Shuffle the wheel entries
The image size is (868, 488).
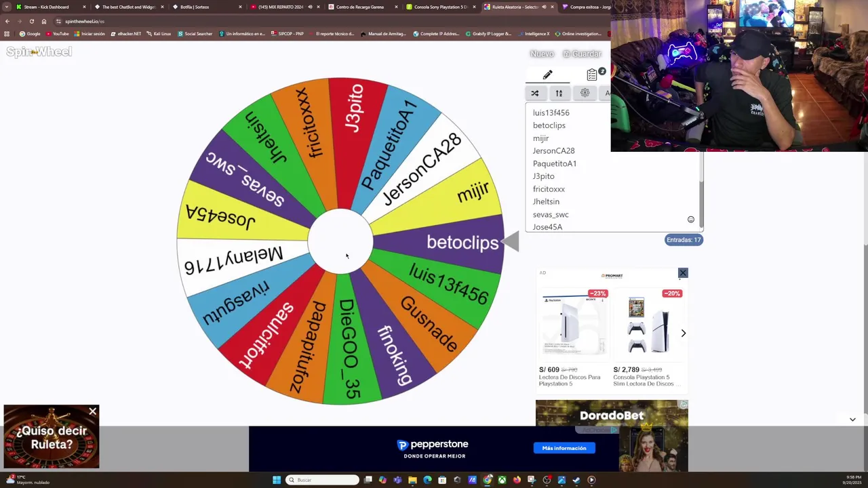534,93
